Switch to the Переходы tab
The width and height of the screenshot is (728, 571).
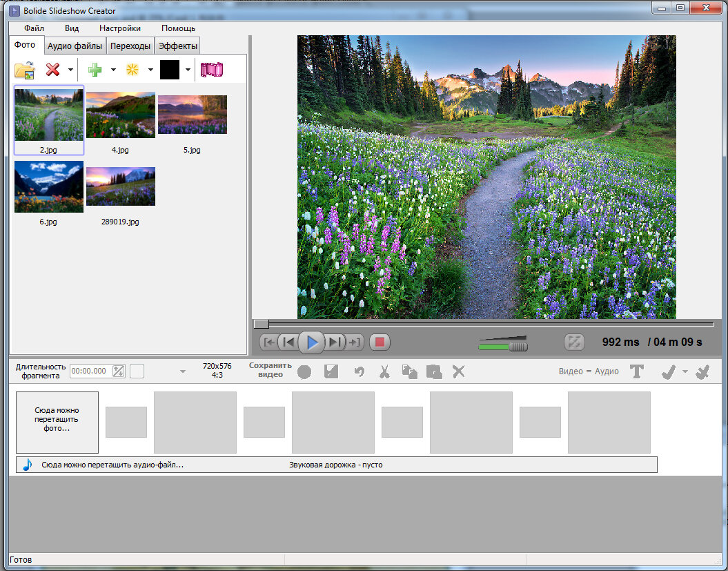click(x=130, y=45)
